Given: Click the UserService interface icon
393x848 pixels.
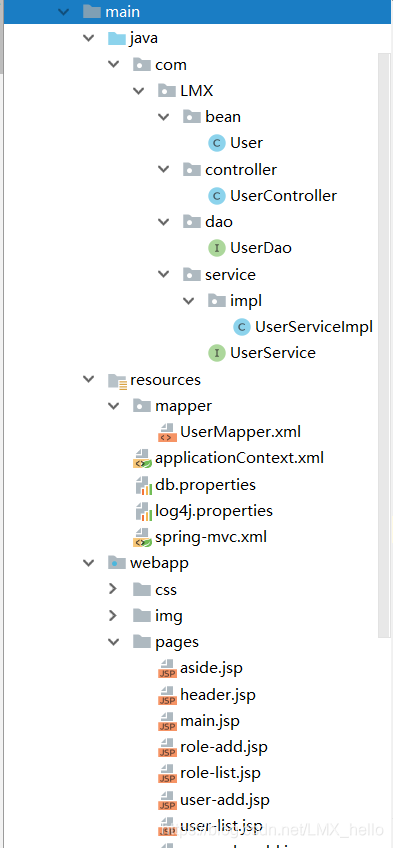Looking at the screenshot, I should pos(217,353).
